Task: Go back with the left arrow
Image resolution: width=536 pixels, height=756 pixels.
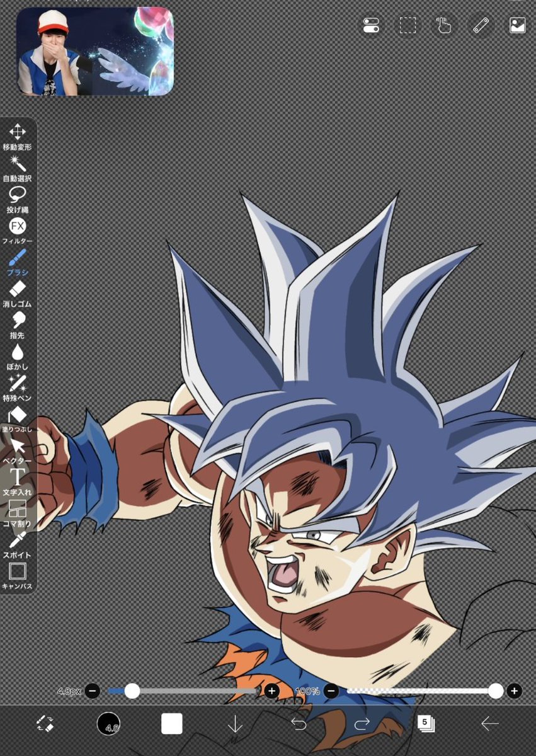Action: click(x=489, y=724)
